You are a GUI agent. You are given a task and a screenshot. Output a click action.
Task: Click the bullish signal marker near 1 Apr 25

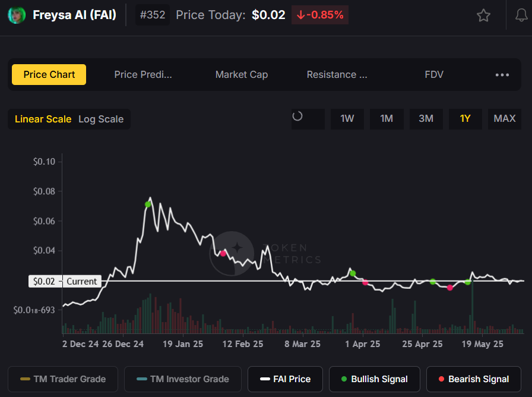pos(353,273)
